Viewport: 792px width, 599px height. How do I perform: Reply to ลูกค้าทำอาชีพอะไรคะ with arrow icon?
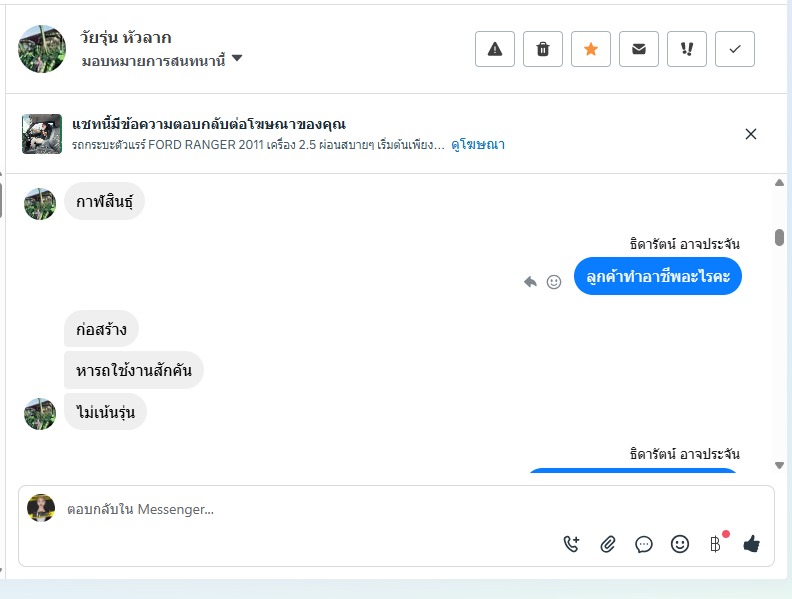point(531,282)
